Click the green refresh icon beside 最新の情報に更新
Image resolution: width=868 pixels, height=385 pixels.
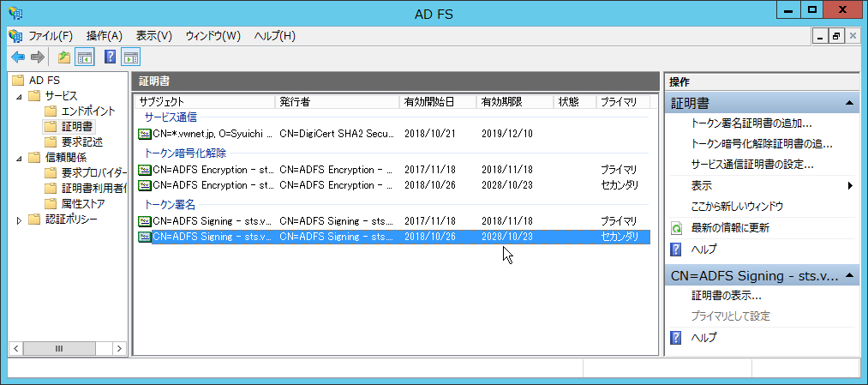(x=676, y=228)
